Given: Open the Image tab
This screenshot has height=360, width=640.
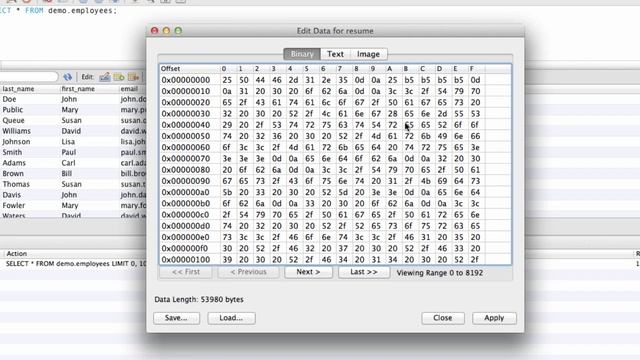Looking at the screenshot, I should point(368,54).
